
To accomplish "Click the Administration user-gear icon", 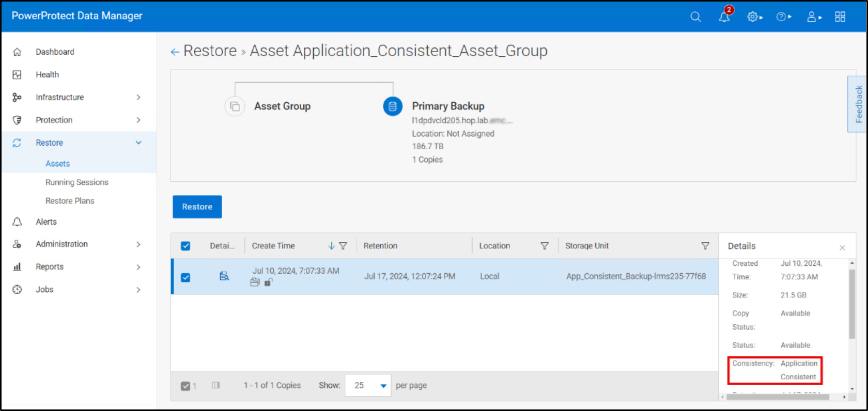I will coord(17,244).
